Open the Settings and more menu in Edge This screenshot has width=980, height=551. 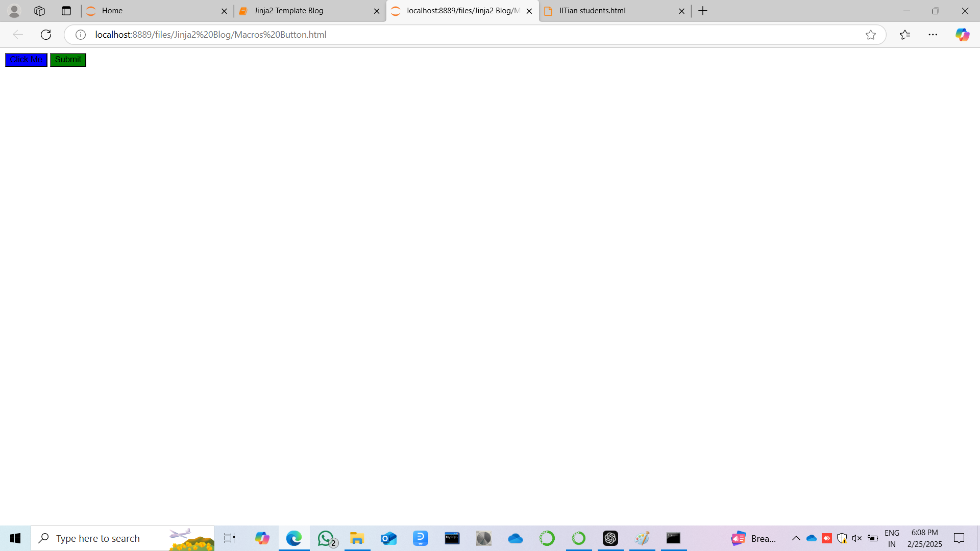pos(934,35)
